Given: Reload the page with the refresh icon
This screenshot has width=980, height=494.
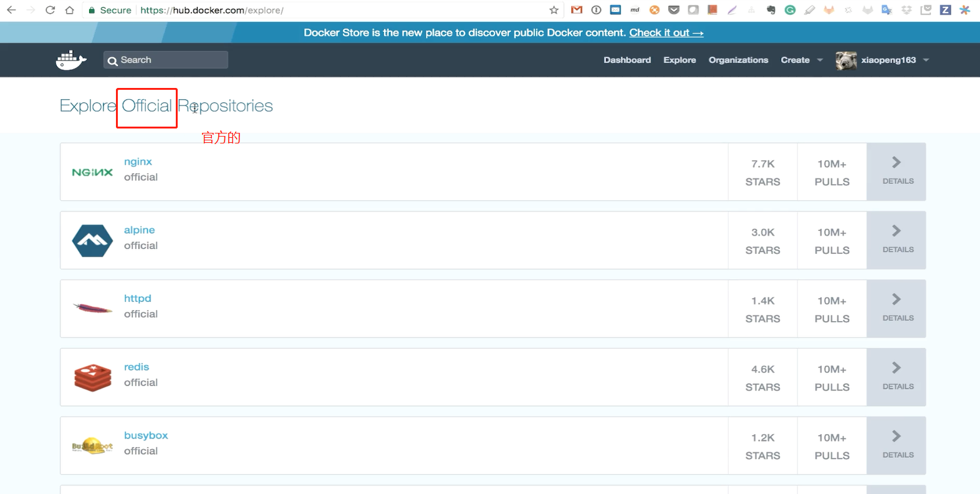Looking at the screenshot, I should coord(50,10).
